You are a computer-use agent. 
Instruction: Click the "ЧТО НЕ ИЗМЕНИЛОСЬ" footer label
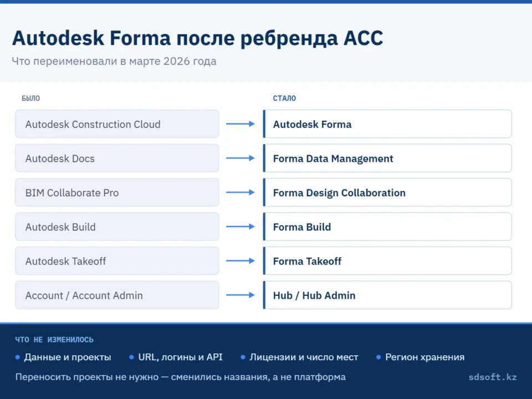54,340
